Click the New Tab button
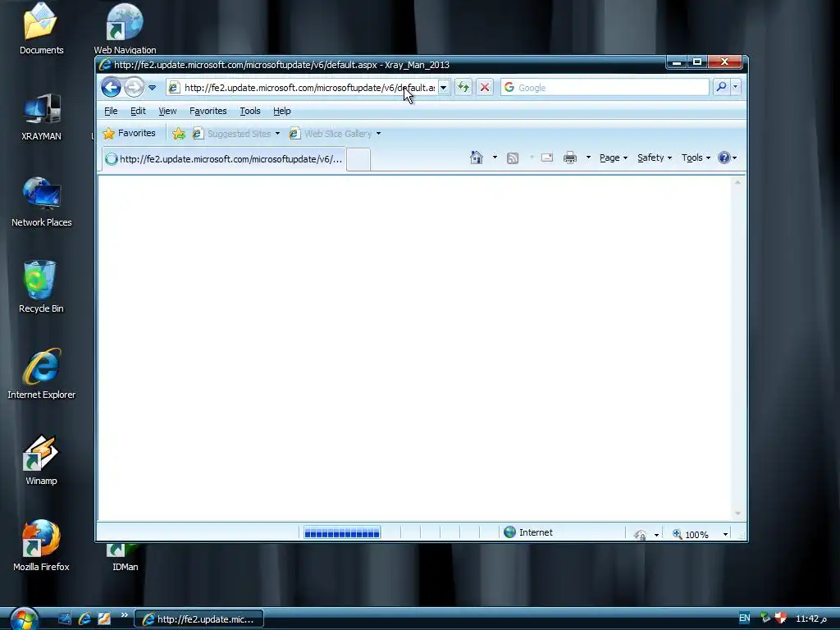This screenshot has width=840, height=630. (x=358, y=160)
